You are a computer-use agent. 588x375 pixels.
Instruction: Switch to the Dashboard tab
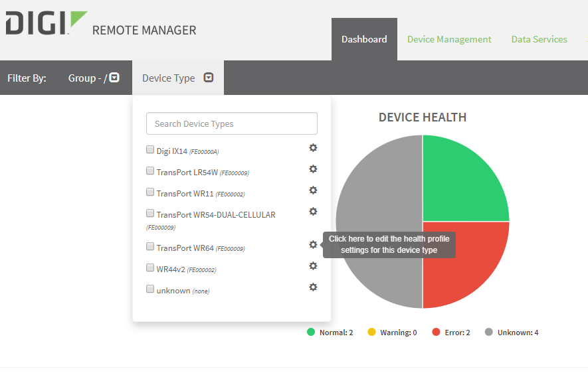(x=364, y=39)
